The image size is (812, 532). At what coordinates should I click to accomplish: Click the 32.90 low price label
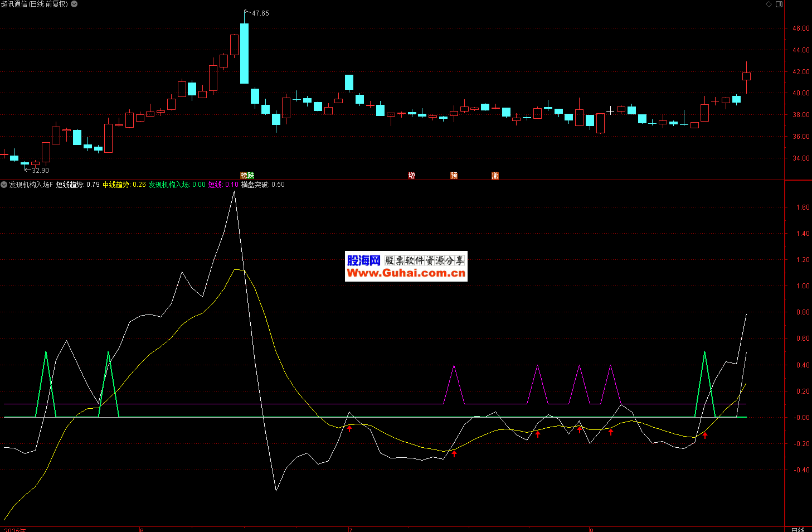tap(40, 171)
